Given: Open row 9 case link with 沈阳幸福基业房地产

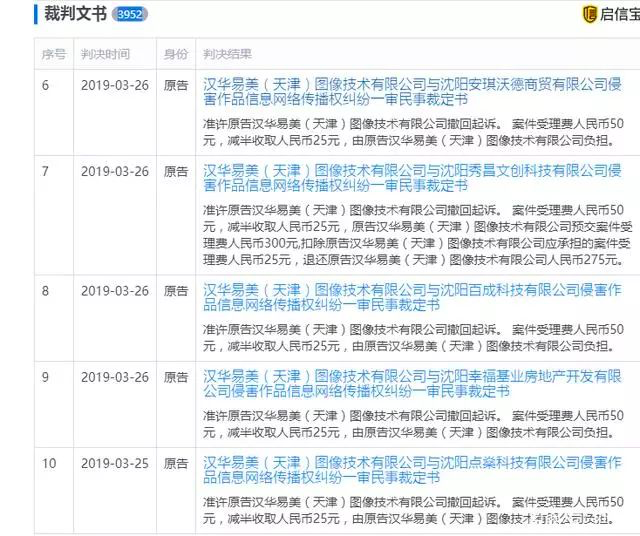Looking at the screenshot, I should click(x=412, y=384).
